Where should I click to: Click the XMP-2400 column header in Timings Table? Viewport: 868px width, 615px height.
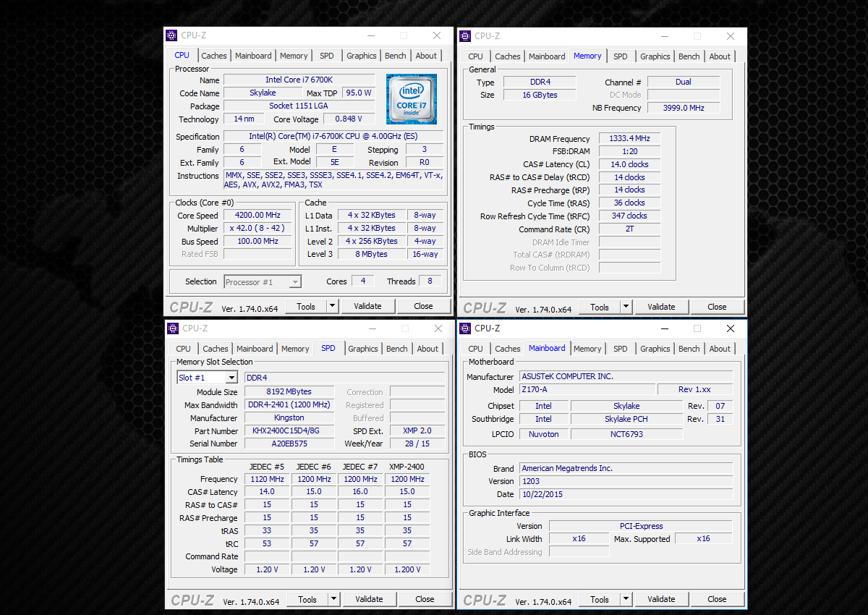click(x=407, y=467)
